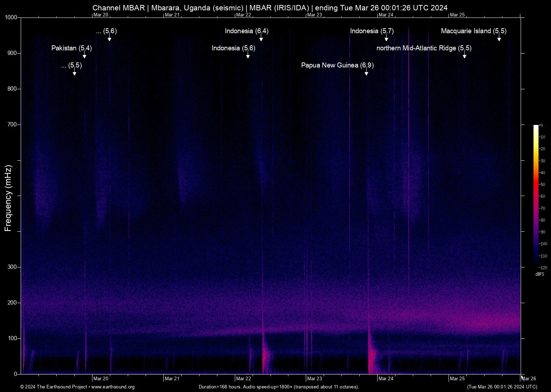The image size is (551, 392).
Task: Click the dBFS color scale bar
Action: pyautogui.click(x=536, y=196)
